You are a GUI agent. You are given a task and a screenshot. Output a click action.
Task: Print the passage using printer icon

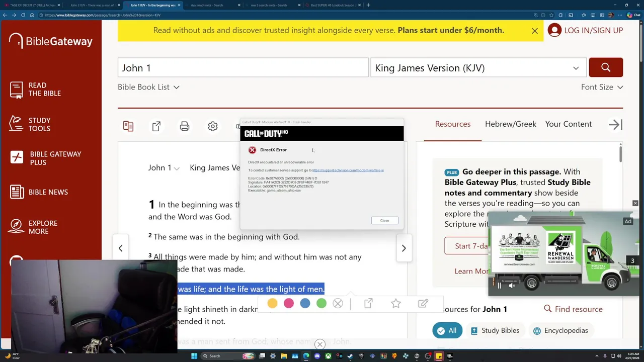pos(185,126)
